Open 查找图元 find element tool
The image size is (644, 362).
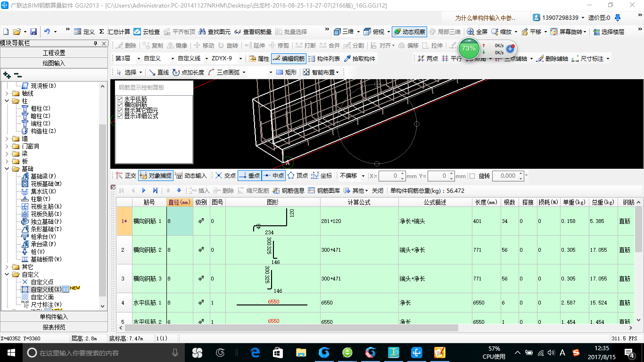point(215,32)
